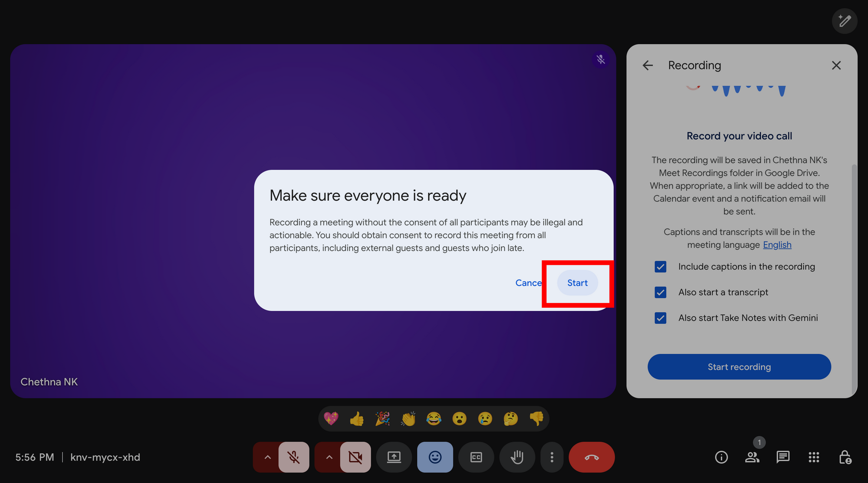Uncheck Include captions in the recording
Viewport: 868px width, 483px height.
(660, 266)
